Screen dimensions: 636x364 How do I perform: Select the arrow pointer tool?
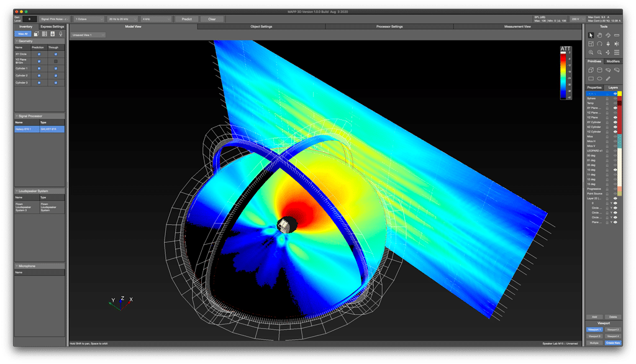click(591, 35)
